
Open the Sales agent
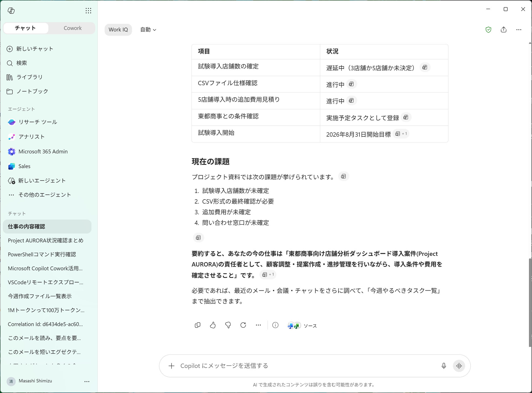(19, 166)
